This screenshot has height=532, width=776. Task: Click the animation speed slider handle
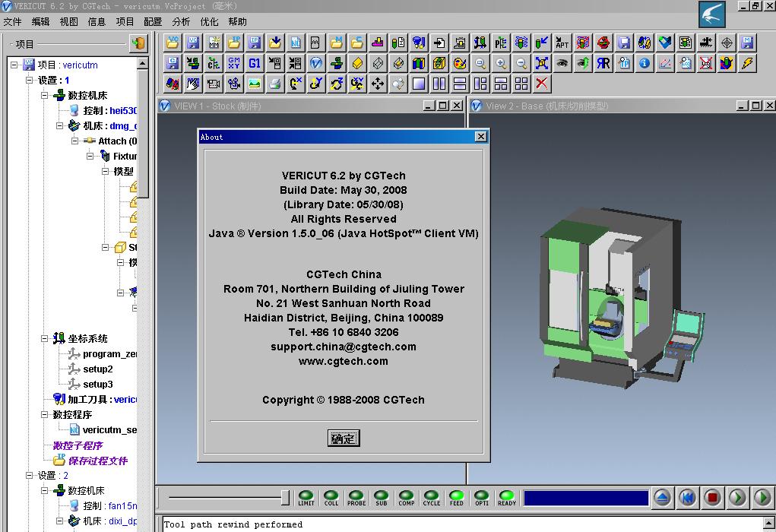click(286, 497)
